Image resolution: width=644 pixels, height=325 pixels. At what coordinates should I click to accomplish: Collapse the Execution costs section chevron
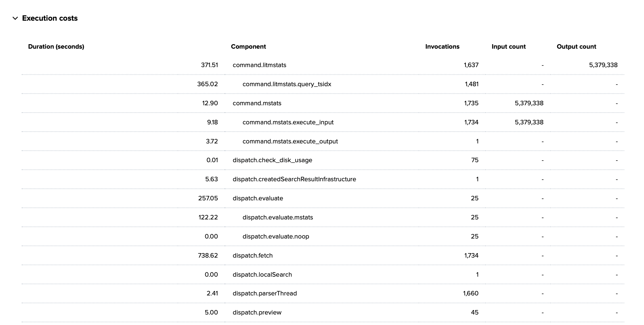15,18
